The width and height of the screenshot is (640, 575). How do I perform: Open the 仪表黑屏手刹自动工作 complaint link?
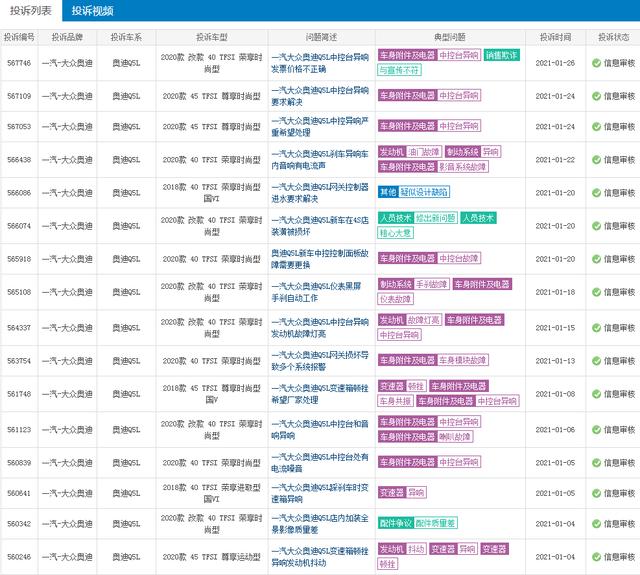coord(316,292)
